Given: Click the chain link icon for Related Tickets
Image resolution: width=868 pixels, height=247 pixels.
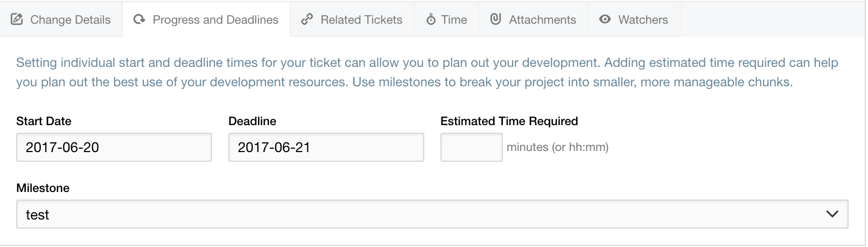Looking at the screenshot, I should pyautogui.click(x=307, y=19).
